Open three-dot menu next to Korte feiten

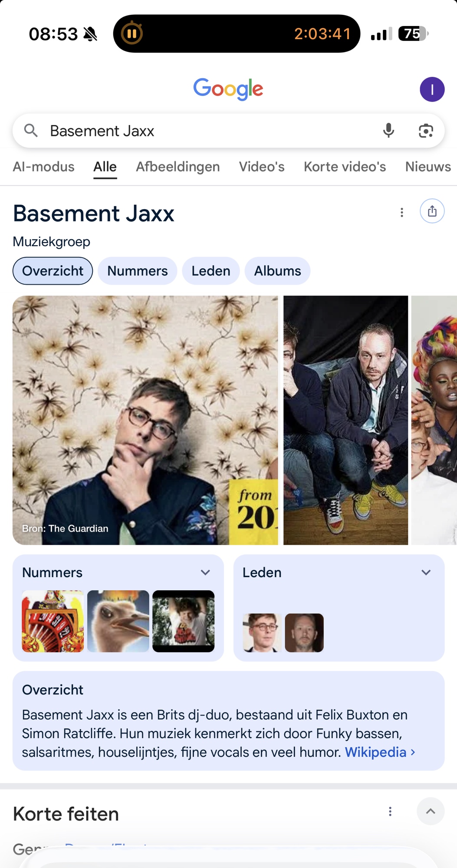[390, 812]
